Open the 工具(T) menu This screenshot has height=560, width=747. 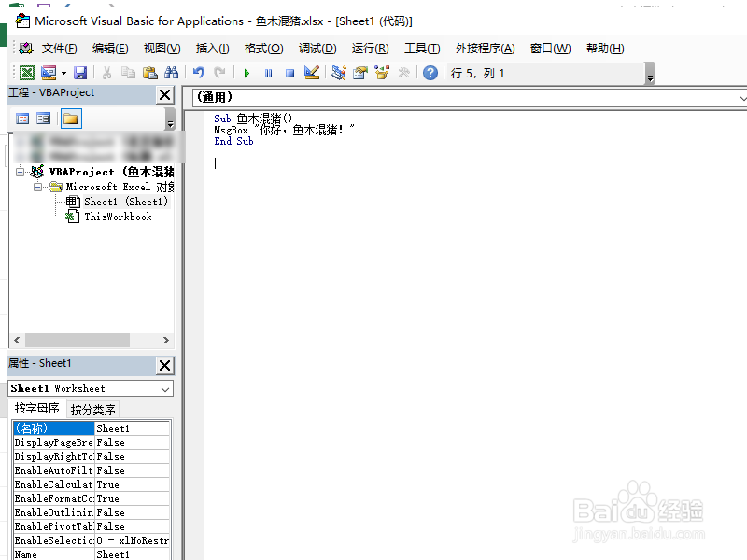pyautogui.click(x=422, y=49)
